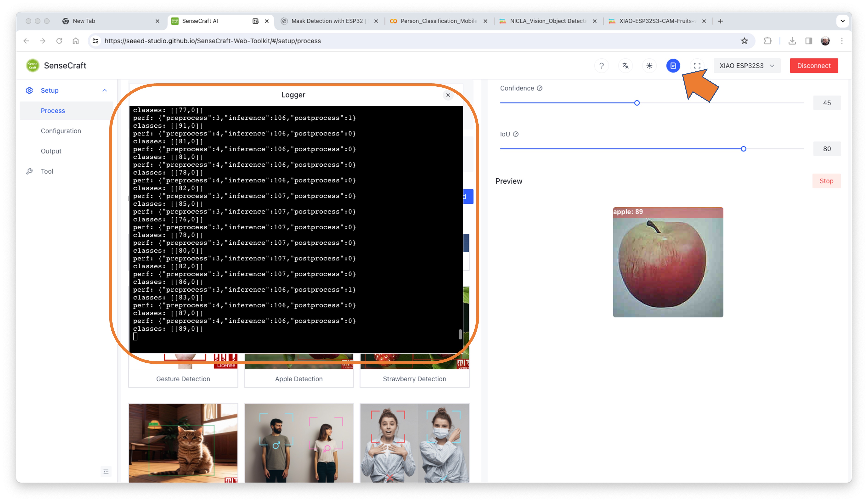Click the red Disconnect button
This screenshot has width=868, height=502.
click(x=814, y=66)
